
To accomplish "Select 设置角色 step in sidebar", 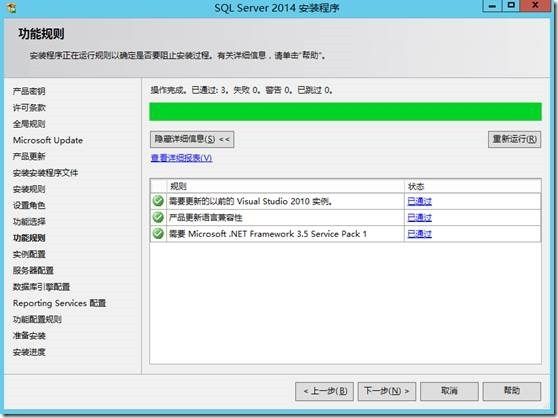I will click(29, 205).
